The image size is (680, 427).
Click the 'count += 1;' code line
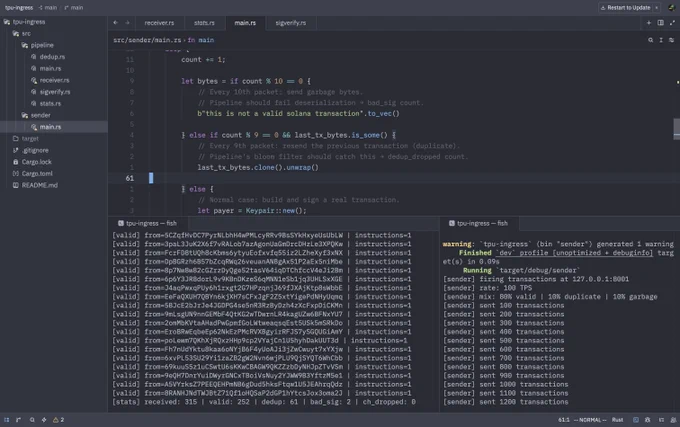203,59
